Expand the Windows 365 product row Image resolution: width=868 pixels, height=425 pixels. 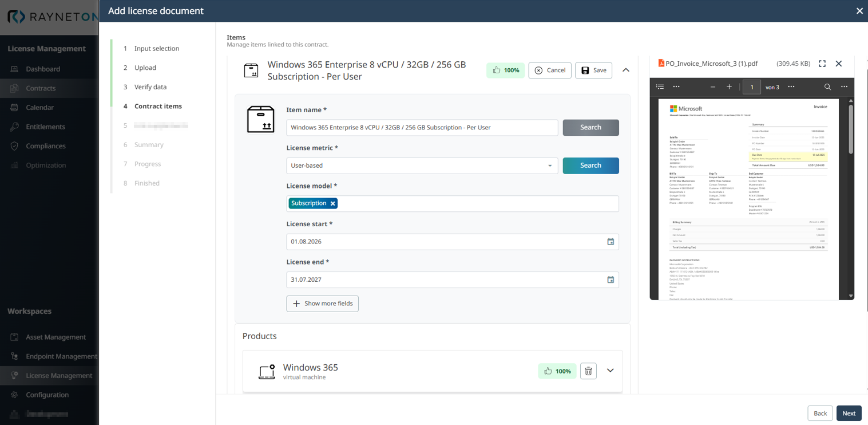pyautogui.click(x=611, y=371)
